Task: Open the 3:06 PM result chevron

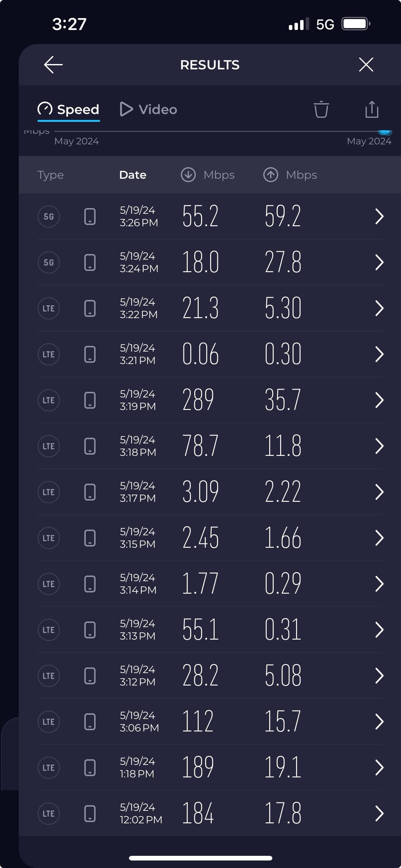Action: tap(379, 722)
